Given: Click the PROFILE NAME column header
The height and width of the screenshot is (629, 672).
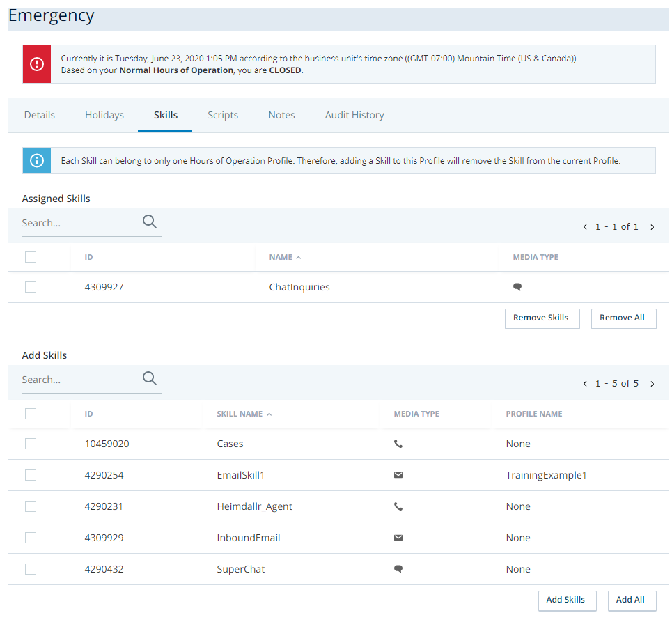Looking at the screenshot, I should point(534,414).
